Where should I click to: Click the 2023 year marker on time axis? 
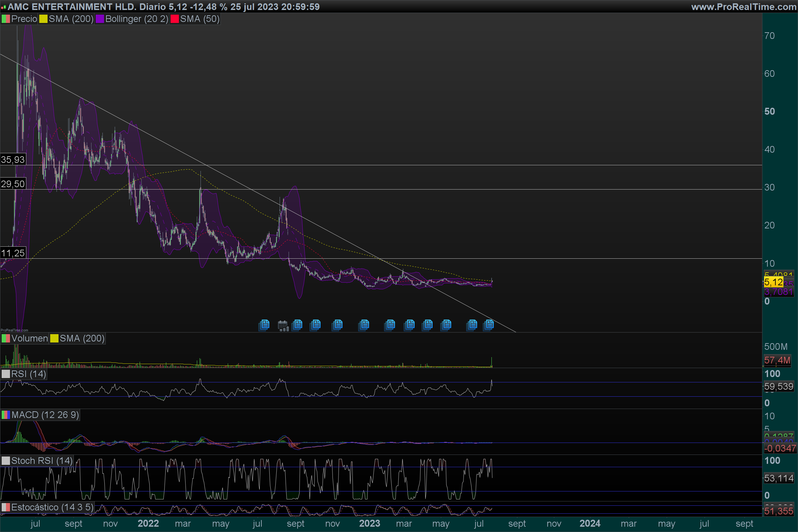click(369, 523)
